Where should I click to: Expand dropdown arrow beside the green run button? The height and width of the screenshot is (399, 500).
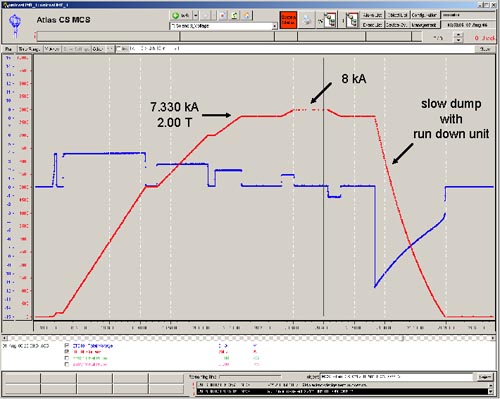(196, 15)
